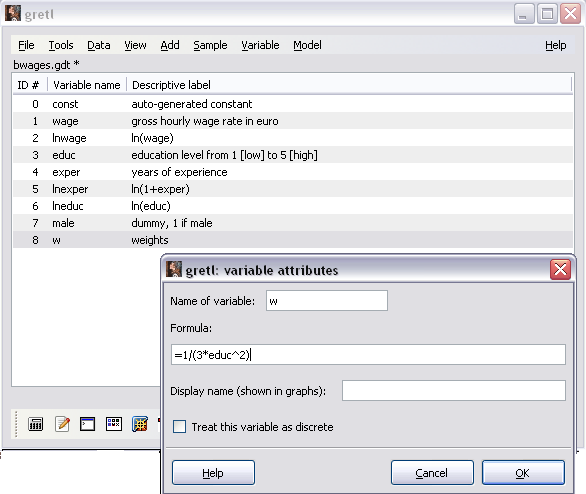Click gretl icon in dialog title bar
This screenshot has height=494, width=586.
[x=174, y=269]
